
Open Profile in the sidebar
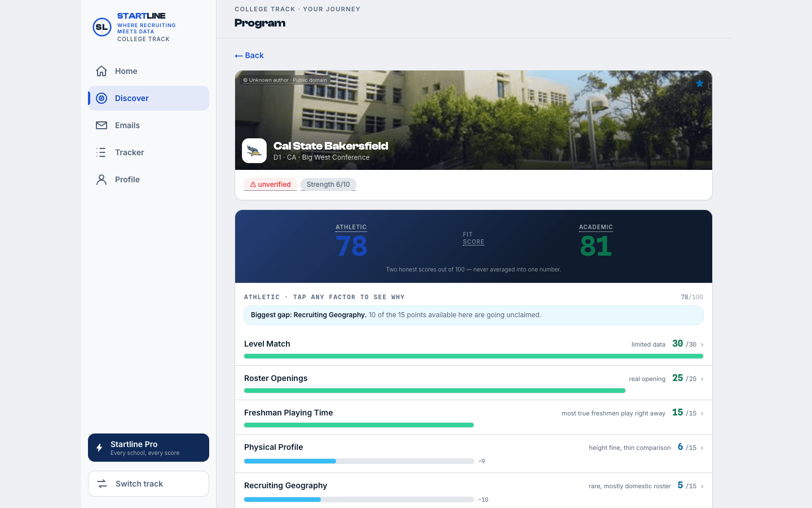(x=148, y=179)
